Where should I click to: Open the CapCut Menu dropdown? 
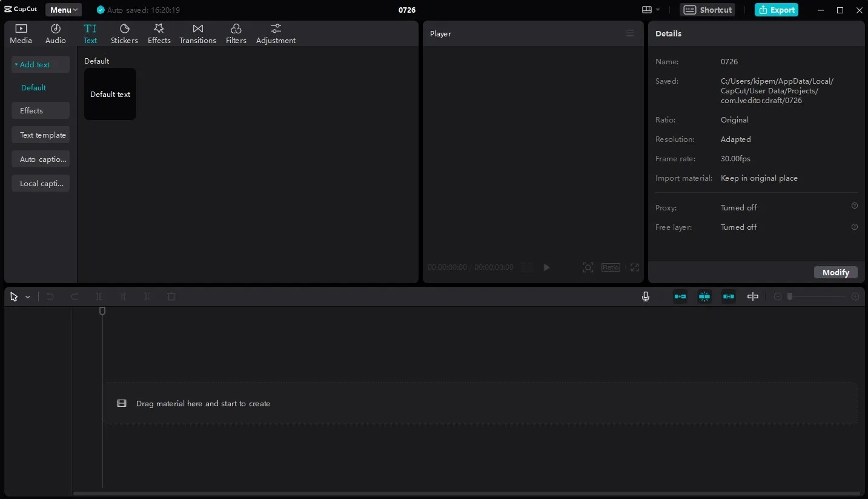click(x=64, y=10)
